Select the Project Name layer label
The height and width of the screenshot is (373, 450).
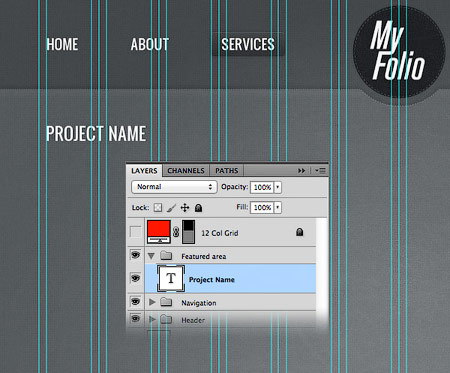pos(212,279)
